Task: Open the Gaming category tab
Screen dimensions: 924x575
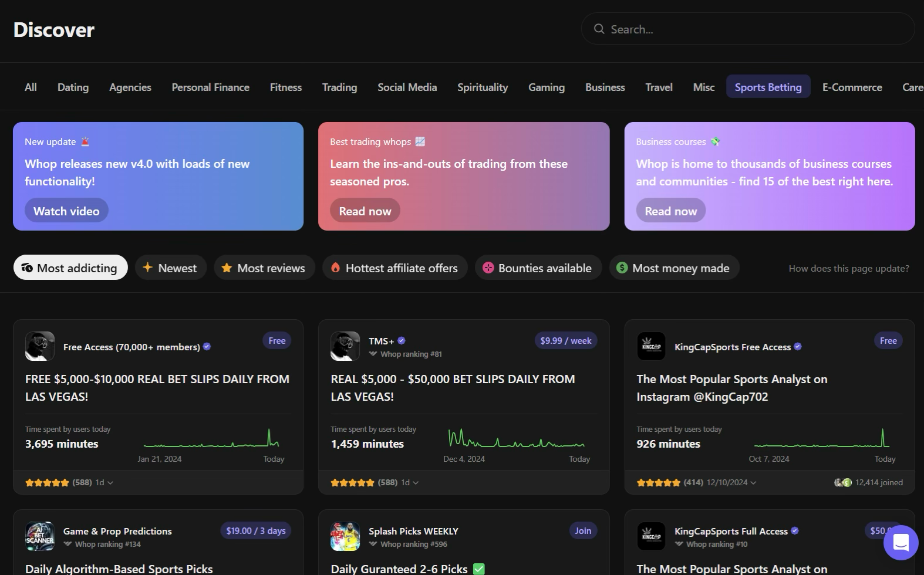Action: (546, 87)
